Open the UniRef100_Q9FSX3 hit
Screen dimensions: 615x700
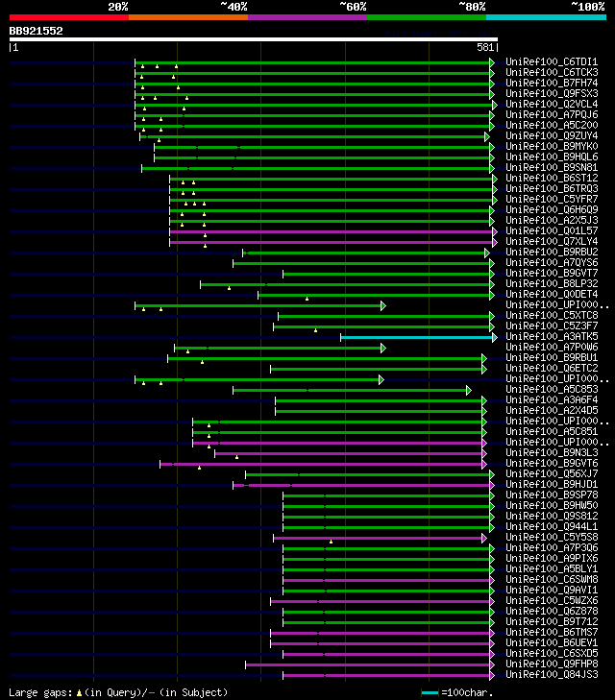[x=552, y=93]
